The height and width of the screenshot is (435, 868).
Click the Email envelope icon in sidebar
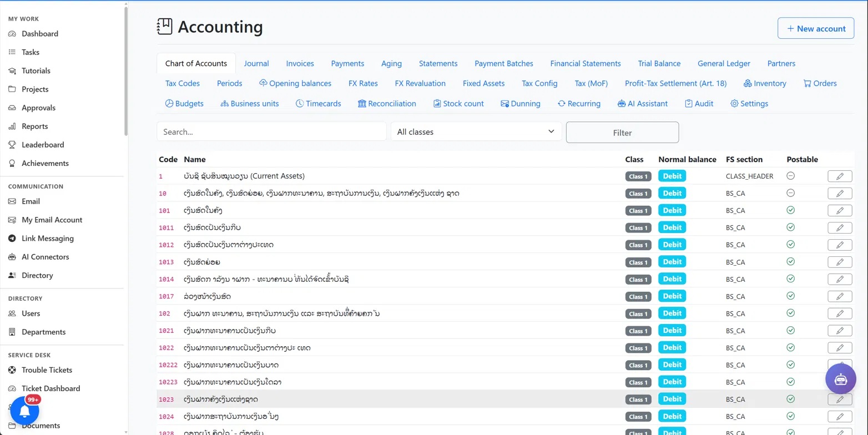(x=12, y=201)
